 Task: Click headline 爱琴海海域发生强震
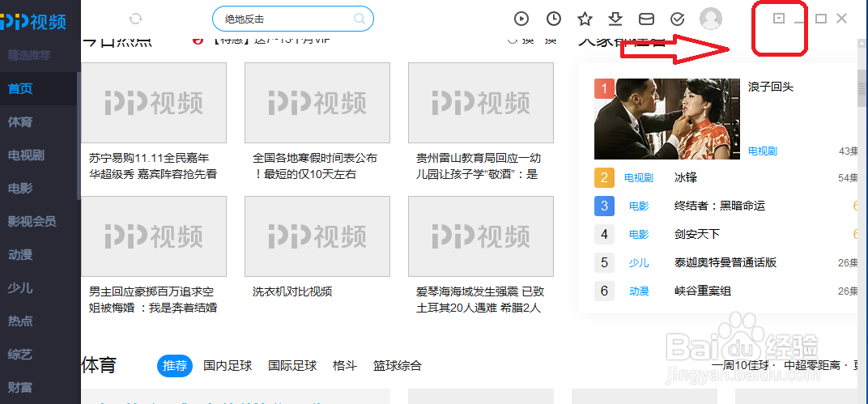click(480, 300)
